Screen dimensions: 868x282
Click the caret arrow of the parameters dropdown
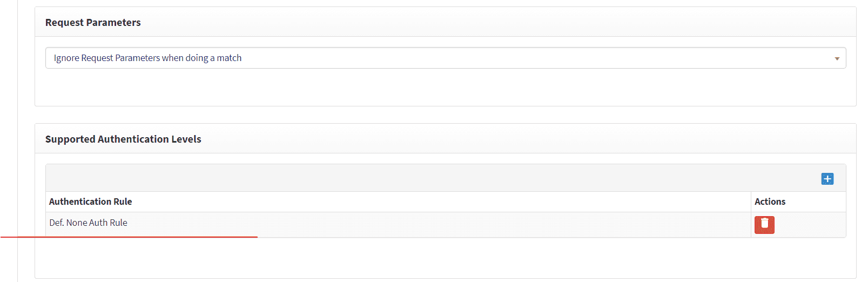837,58
